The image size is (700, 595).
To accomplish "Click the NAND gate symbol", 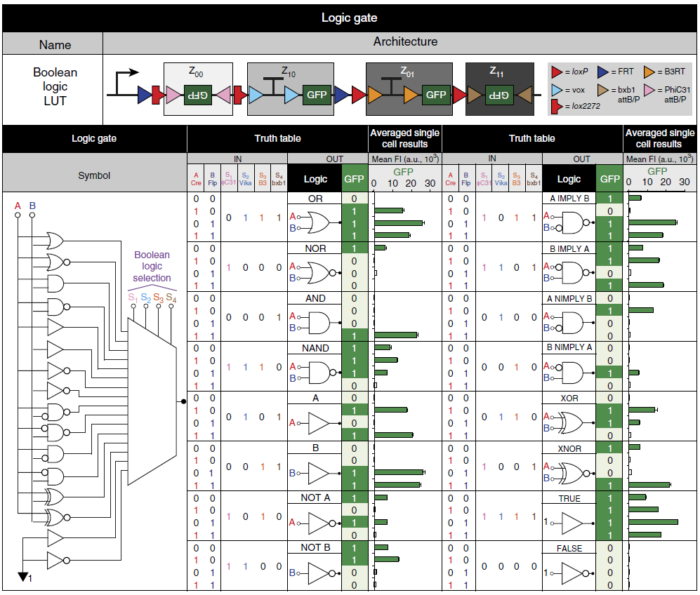I will coord(315,372).
